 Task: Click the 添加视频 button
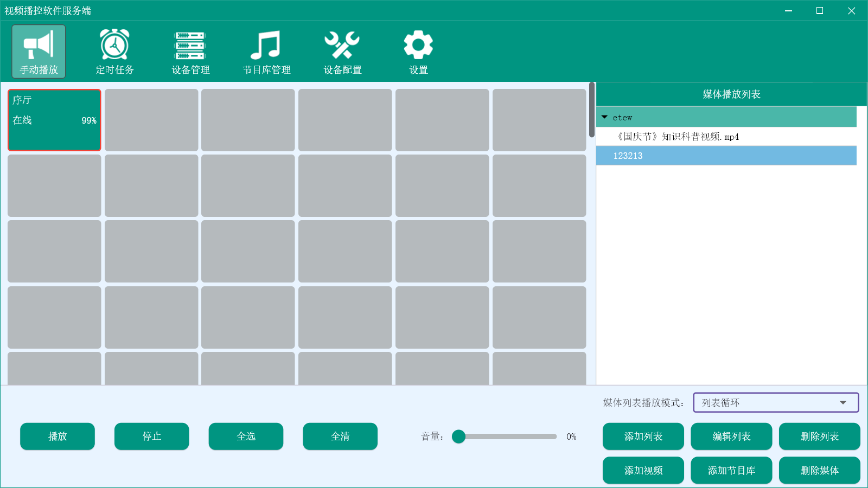(x=643, y=470)
